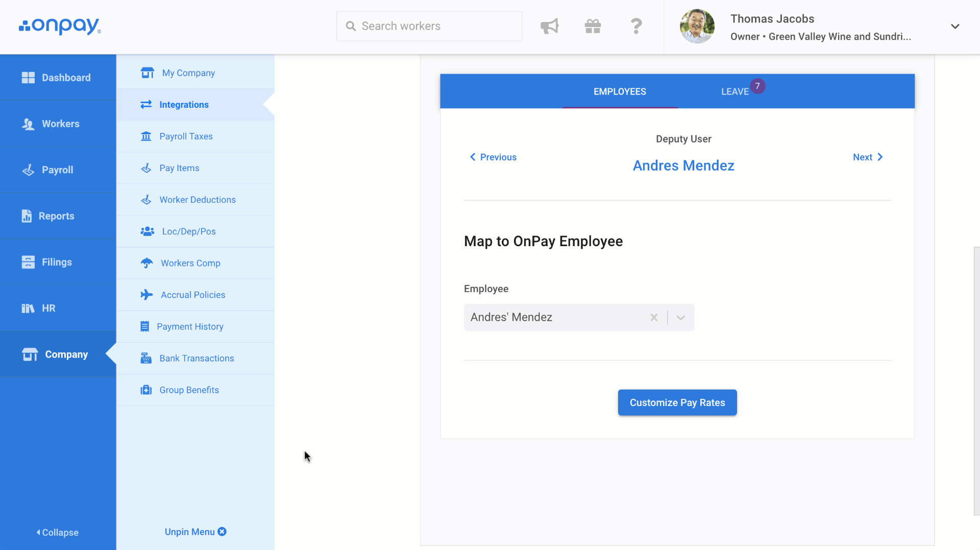This screenshot has width=980, height=550.
Task: Click the Andres Mendez name heading
Action: point(683,165)
